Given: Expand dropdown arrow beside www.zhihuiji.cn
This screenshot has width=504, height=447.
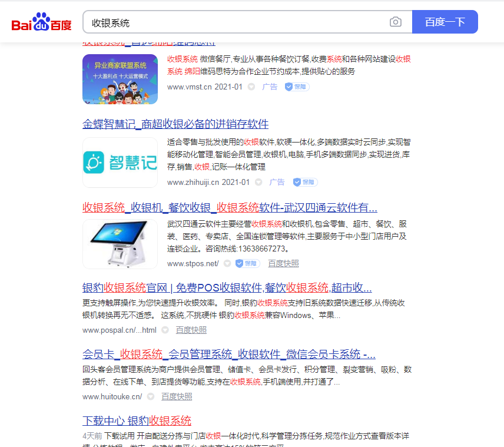Looking at the screenshot, I should point(258,183).
